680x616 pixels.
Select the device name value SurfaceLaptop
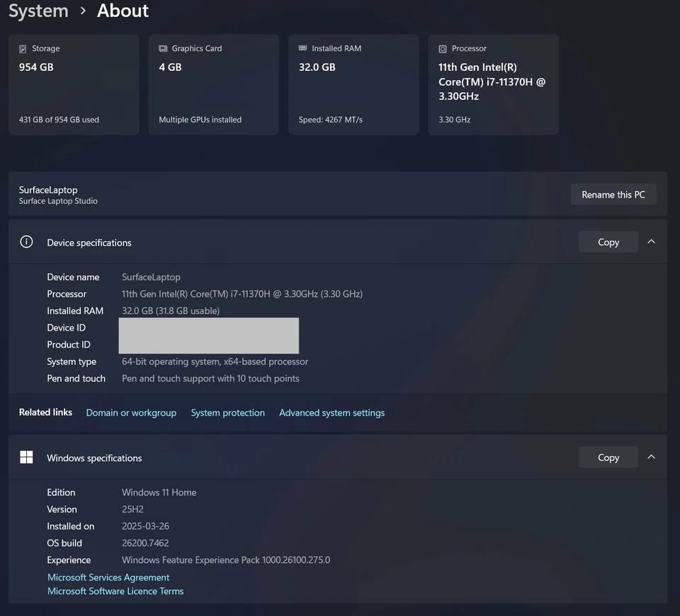click(151, 277)
